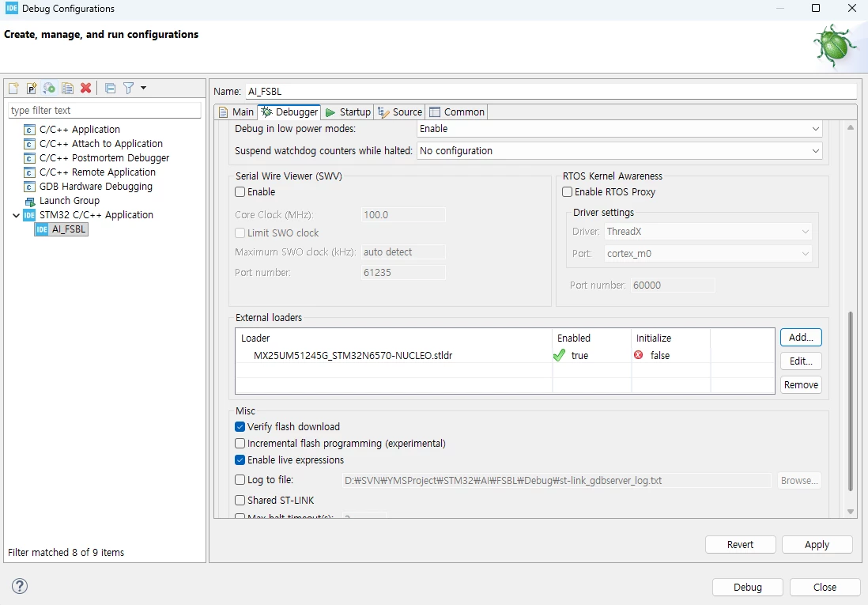868x605 pixels.
Task: Click the Debug Configurations title bar IDE icon
Action: [12, 9]
